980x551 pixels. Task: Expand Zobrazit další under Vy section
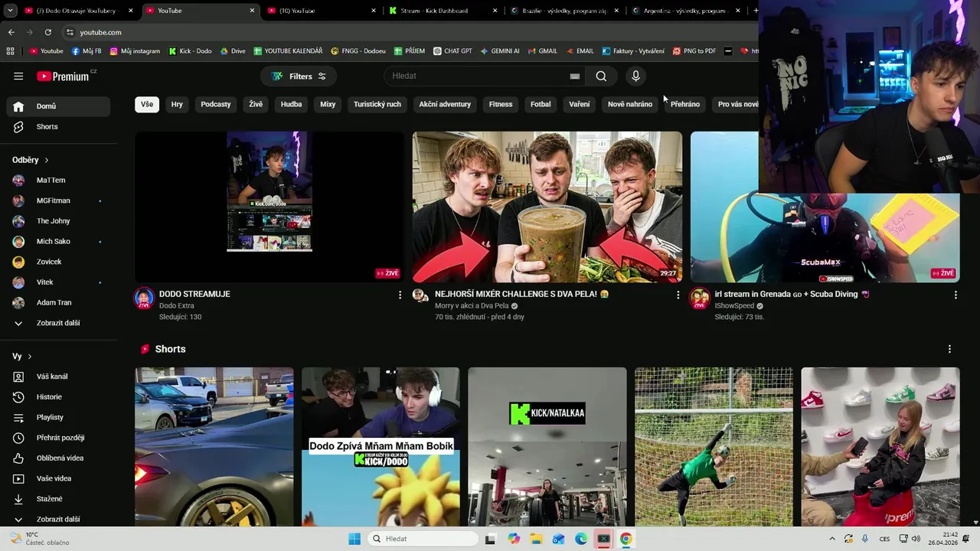[x=58, y=519]
